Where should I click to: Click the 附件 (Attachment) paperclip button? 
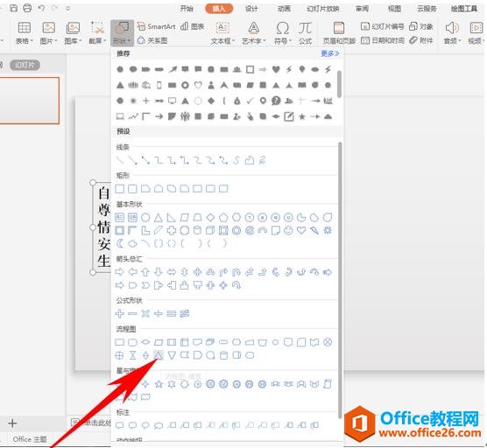click(x=421, y=40)
